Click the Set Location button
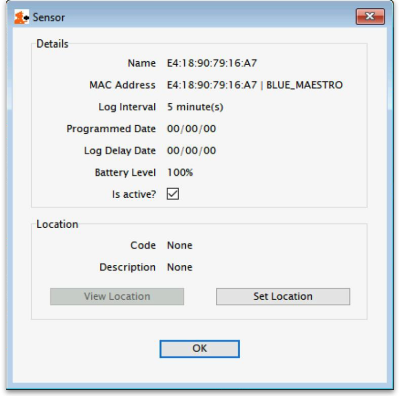The width and height of the screenshot is (400, 396). point(283,296)
